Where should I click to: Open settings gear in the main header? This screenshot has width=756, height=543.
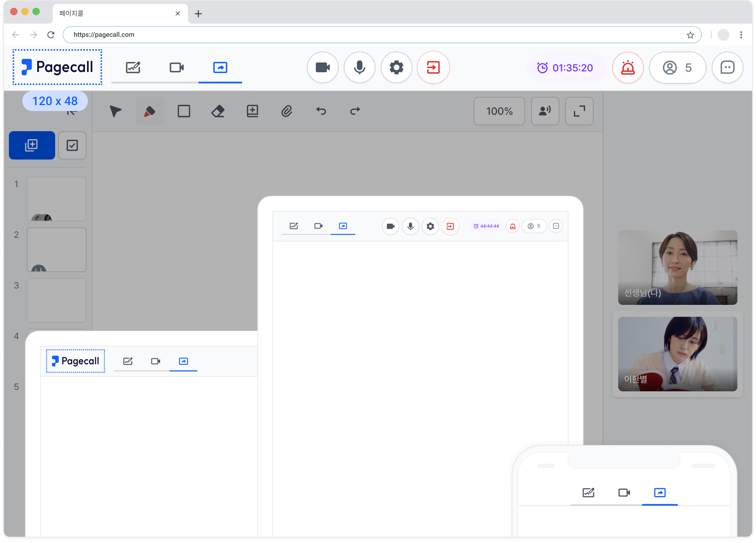pos(397,67)
